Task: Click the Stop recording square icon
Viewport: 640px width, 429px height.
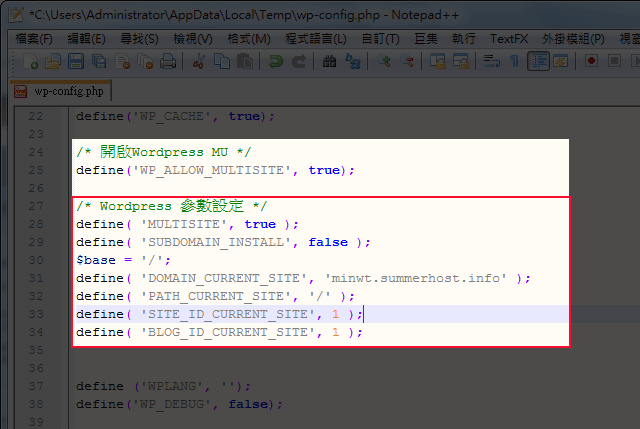Action: [x=614, y=61]
